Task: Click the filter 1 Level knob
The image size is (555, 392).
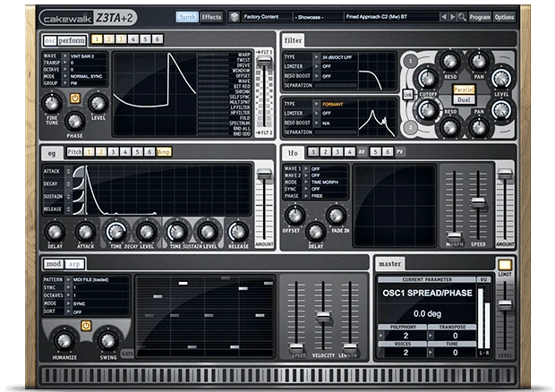Action: click(501, 79)
